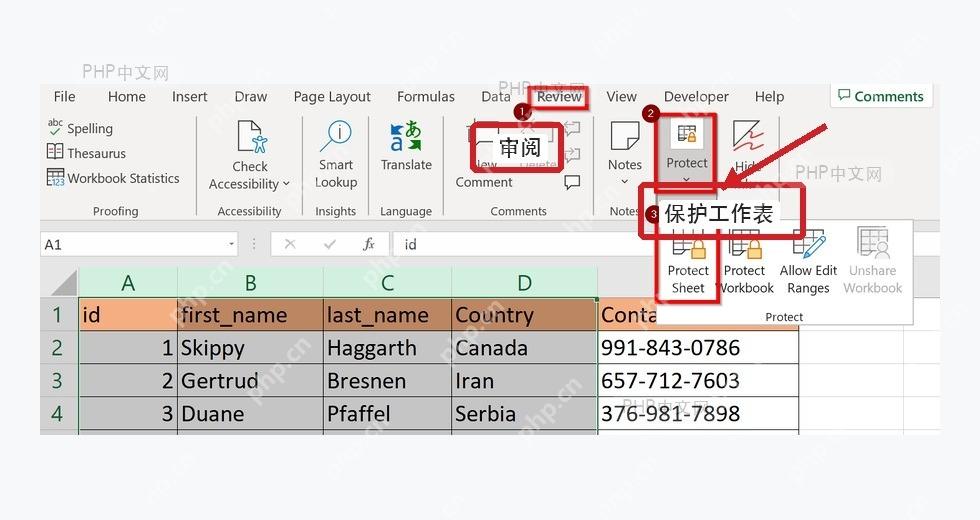Click the Country header cell
The width and height of the screenshot is (980, 520).
(x=524, y=315)
